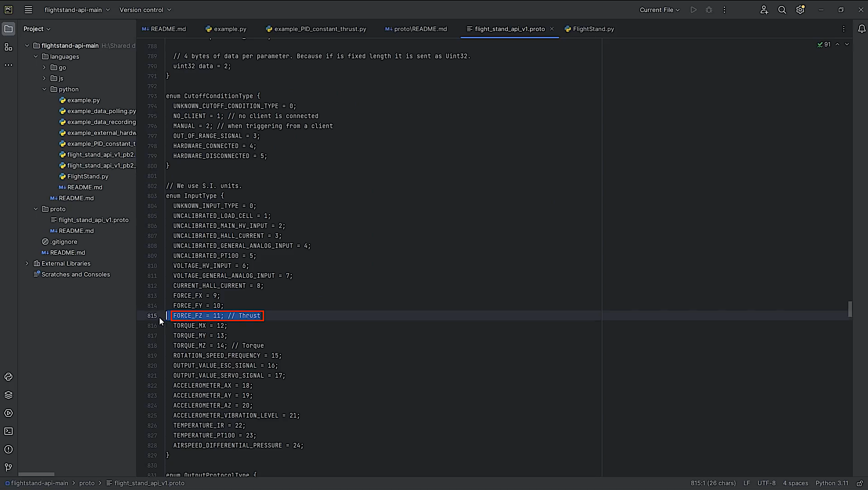Click the Search Everywhere magnifier icon
868x490 pixels.
782,10
